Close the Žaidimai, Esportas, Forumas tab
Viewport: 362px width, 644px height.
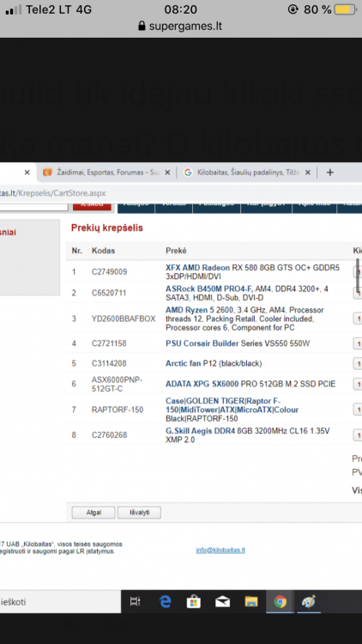pos(167,173)
